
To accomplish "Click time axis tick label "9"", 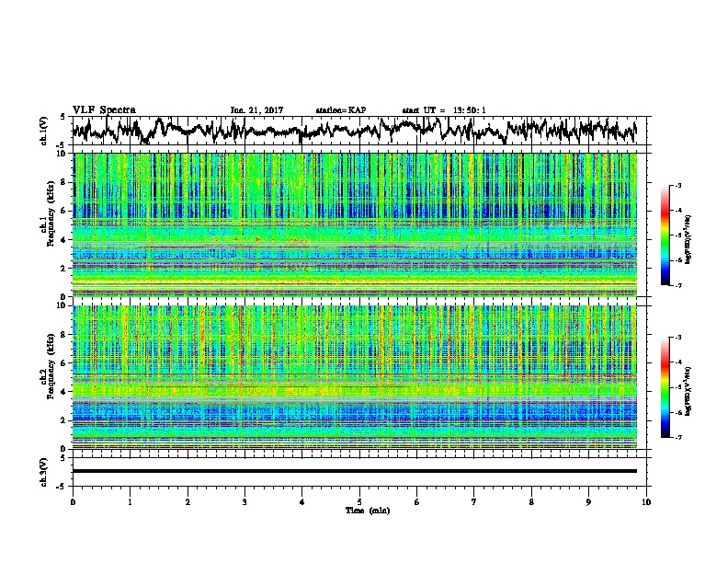I will (588, 502).
